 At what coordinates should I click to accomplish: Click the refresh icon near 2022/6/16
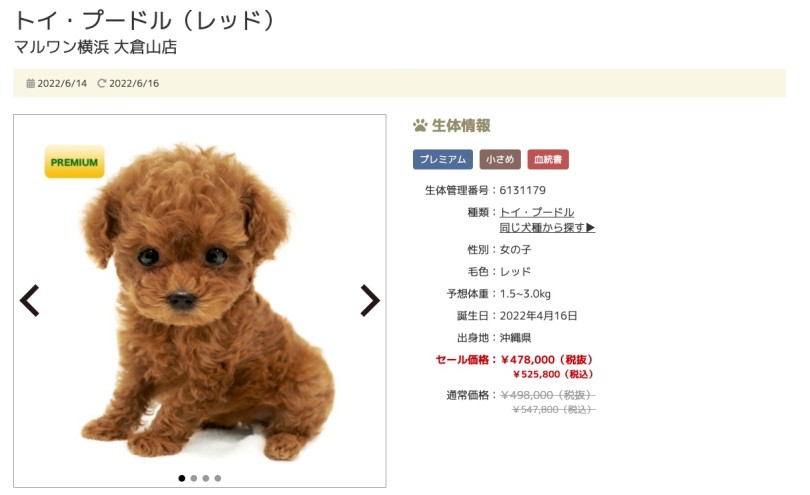point(102,83)
